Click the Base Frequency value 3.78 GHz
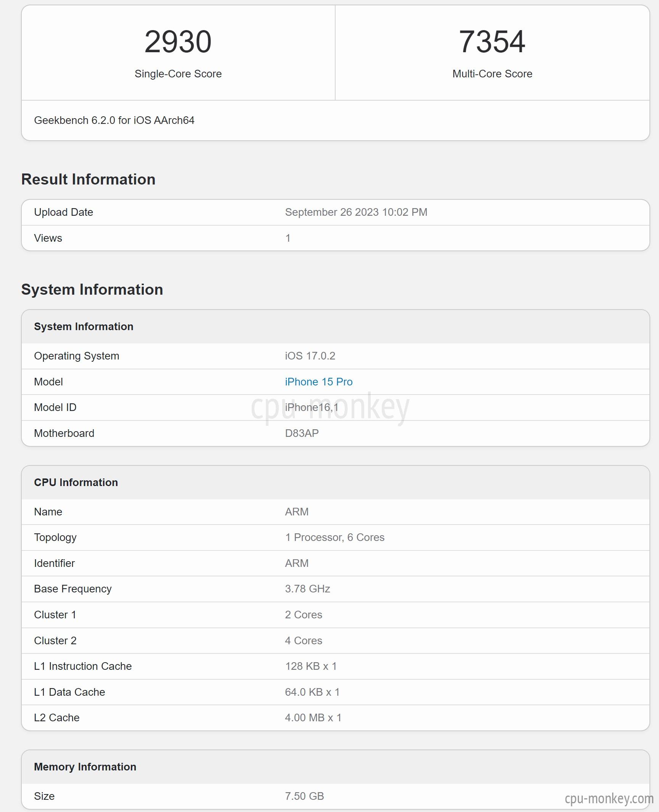The width and height of the screenshot is (659, 812). pyautogui.click(x=307, y=589)
